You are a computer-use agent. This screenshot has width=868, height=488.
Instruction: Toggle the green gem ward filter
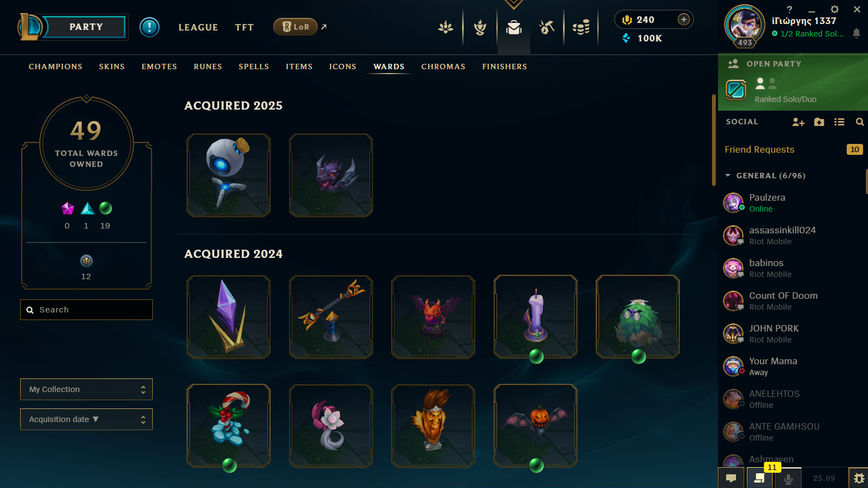click(x=106, y=208)
